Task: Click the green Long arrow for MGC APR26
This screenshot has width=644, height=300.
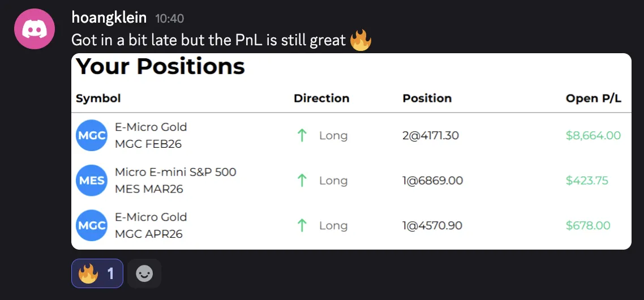Action: (x=302, y=225)
